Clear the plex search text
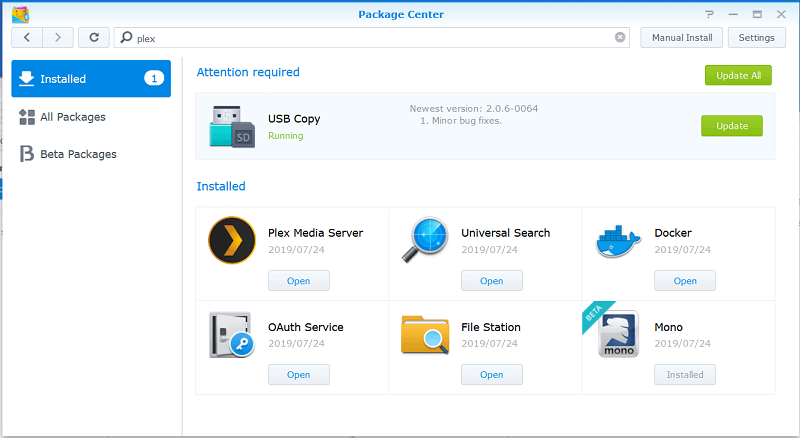Screen dimensions: 800x438 point(620,37)
